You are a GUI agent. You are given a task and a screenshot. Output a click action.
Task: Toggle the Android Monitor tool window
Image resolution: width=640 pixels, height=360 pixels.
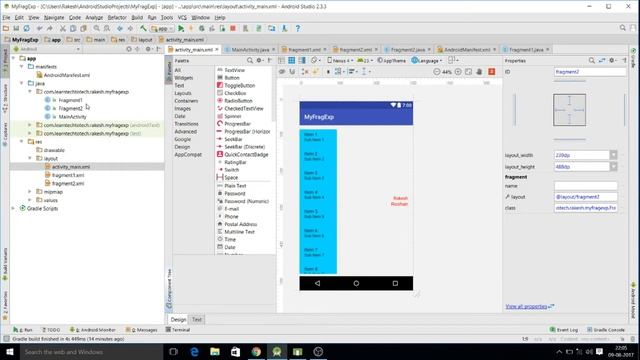(x=93, y=329)
